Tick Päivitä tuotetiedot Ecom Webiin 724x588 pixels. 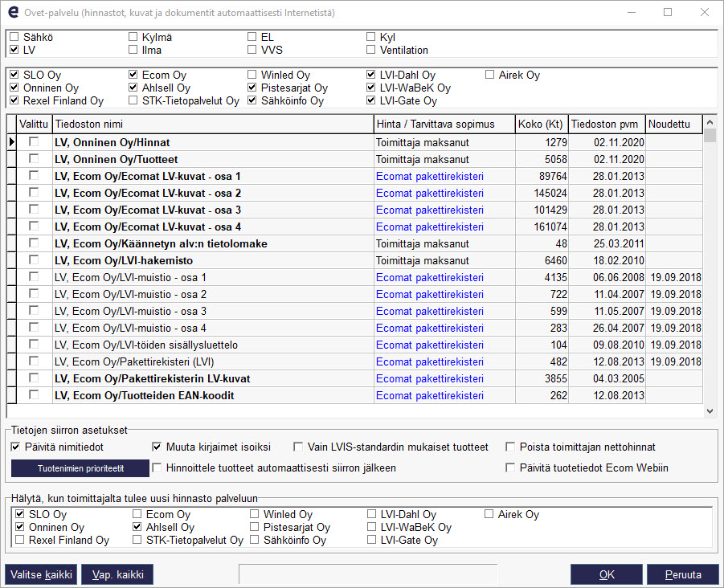[x=510, y=468]
